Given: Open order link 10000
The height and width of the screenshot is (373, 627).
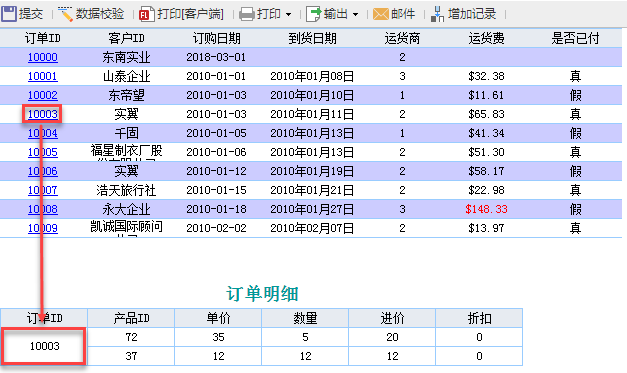Looking at the screenshot, I should tap(43, 57).
